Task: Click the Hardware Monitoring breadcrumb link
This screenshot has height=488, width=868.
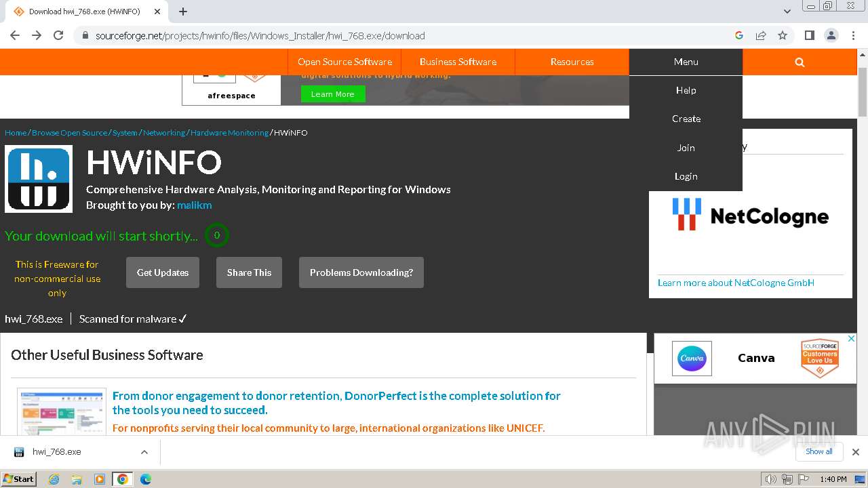Action: (x=229, y=133)
